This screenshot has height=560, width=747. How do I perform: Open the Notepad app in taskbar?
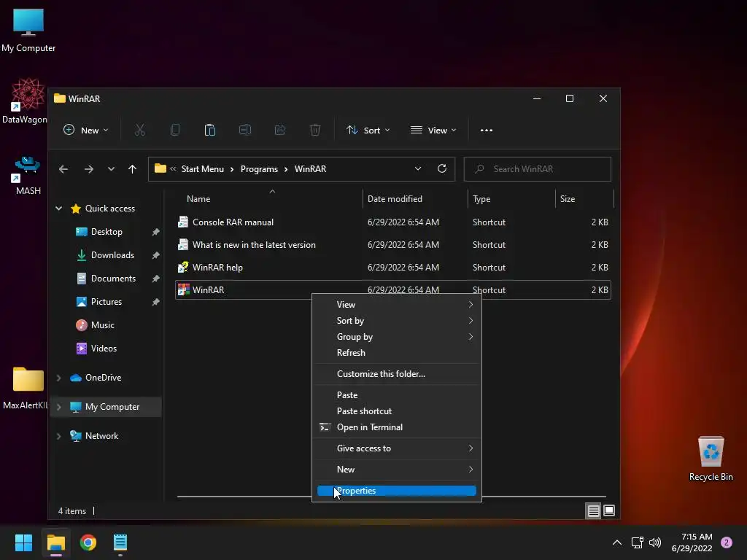coord(120,542)
